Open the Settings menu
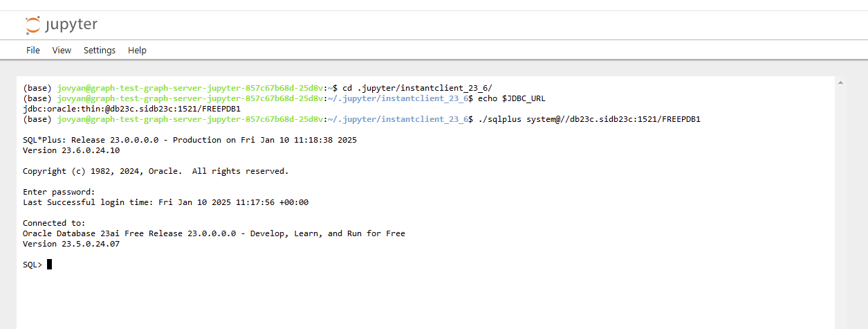Screen dimensions: 868x329 (100, 50)
